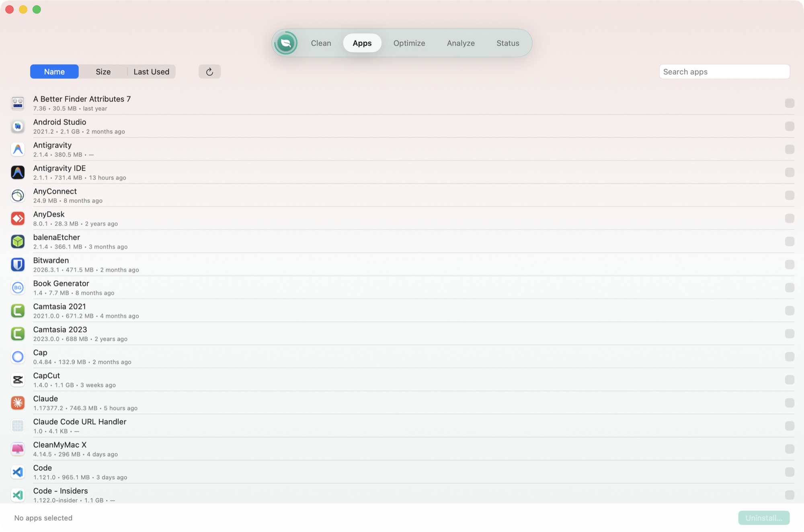Open the Optimize tab
This screenshot has width=804, height=532.
tap(409, 43)
